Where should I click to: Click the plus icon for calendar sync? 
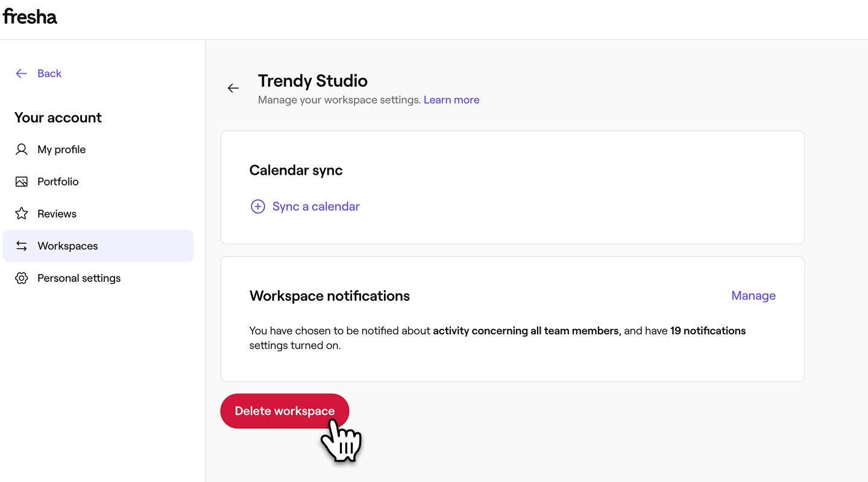(x=257, y=207)
